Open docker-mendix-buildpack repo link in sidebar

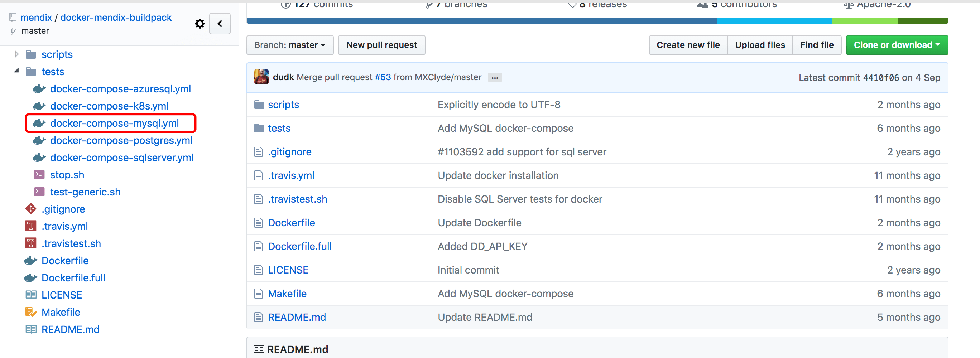[x=116, y=18]
